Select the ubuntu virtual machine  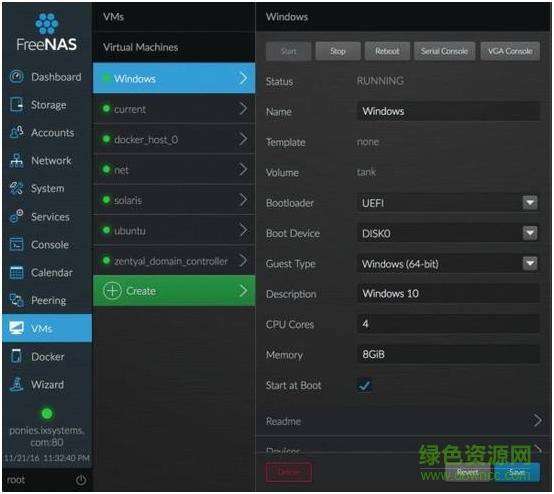point(174,230)
